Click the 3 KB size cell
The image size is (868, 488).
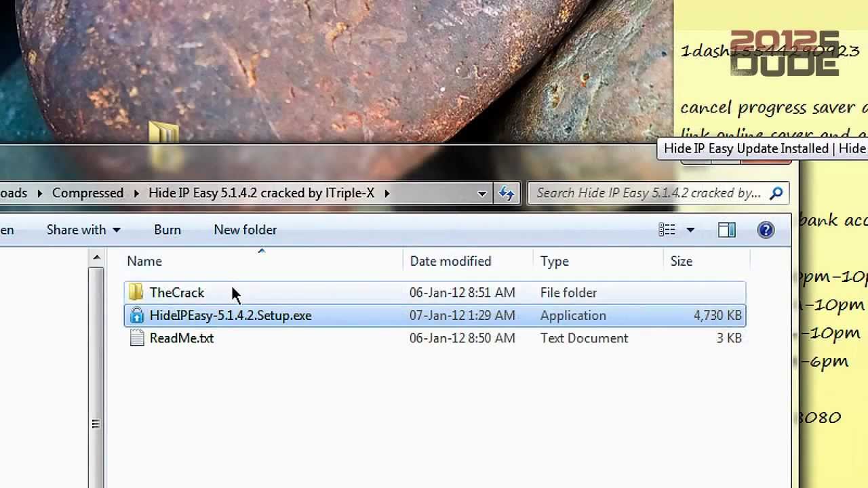729,338
